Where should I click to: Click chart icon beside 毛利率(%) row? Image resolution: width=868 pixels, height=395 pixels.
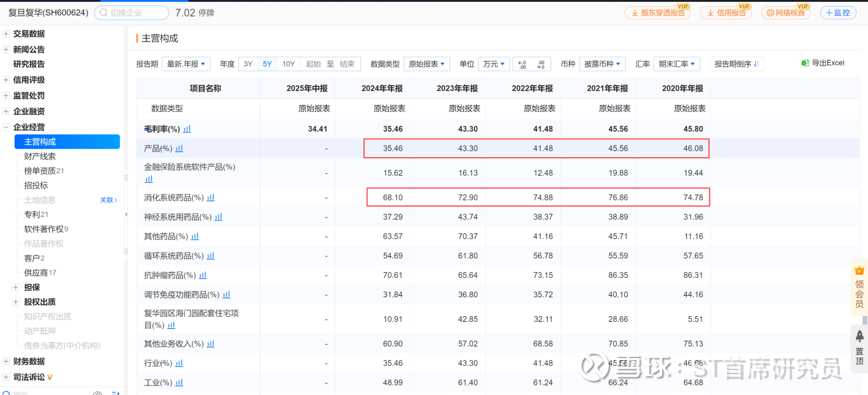coord(187,129)
